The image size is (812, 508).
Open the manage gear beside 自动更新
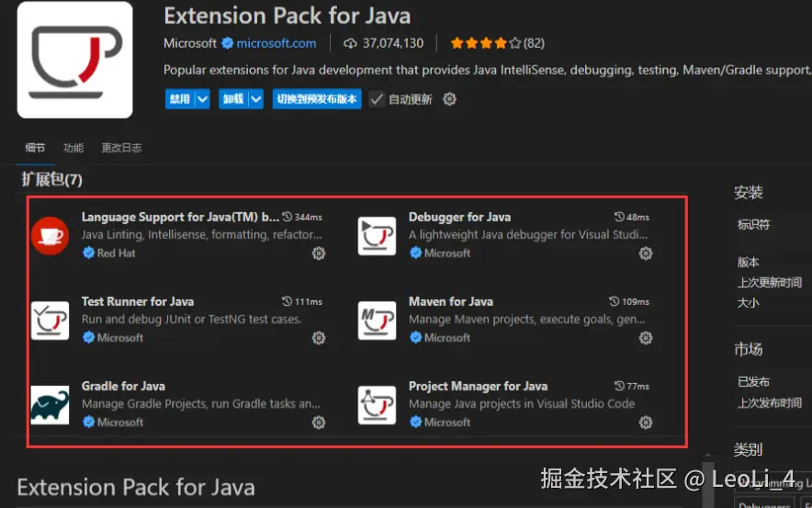(449, 99)
